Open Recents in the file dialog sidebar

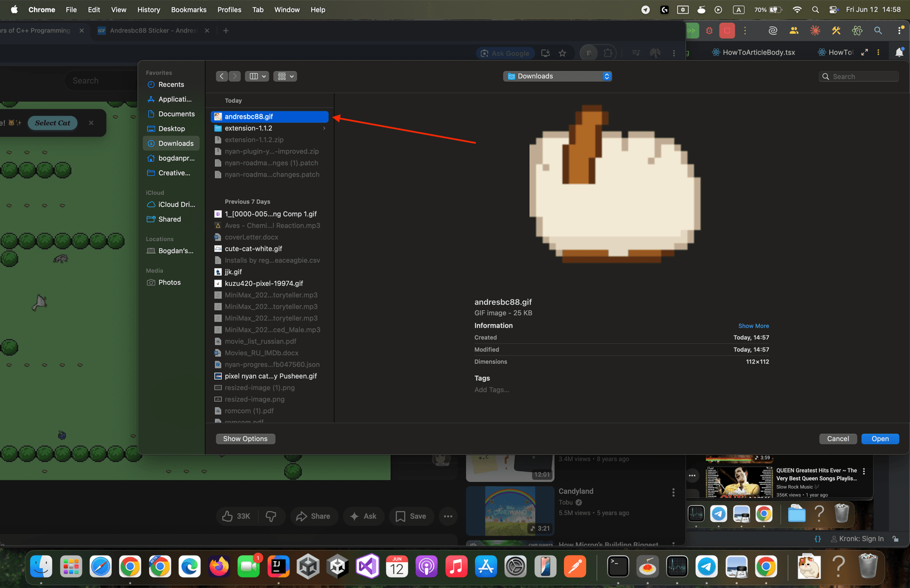171,84
